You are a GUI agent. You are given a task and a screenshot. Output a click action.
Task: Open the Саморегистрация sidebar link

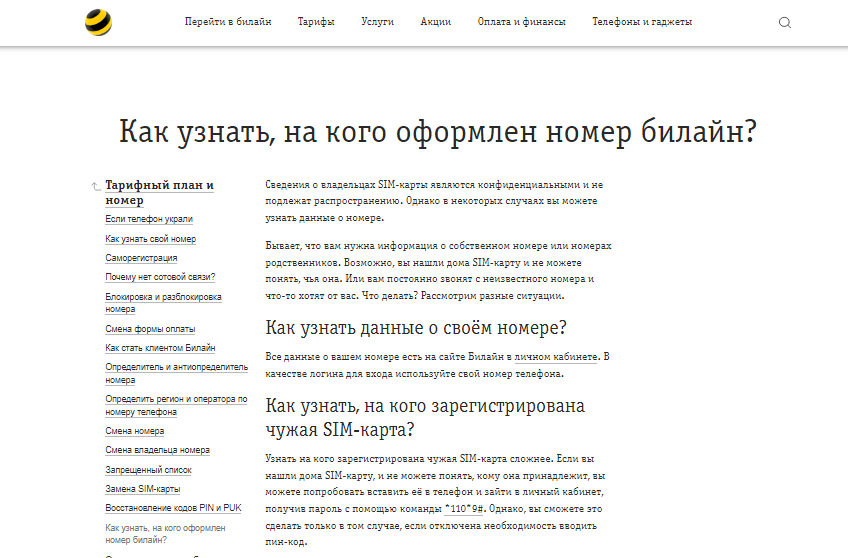tap(141, 258)
